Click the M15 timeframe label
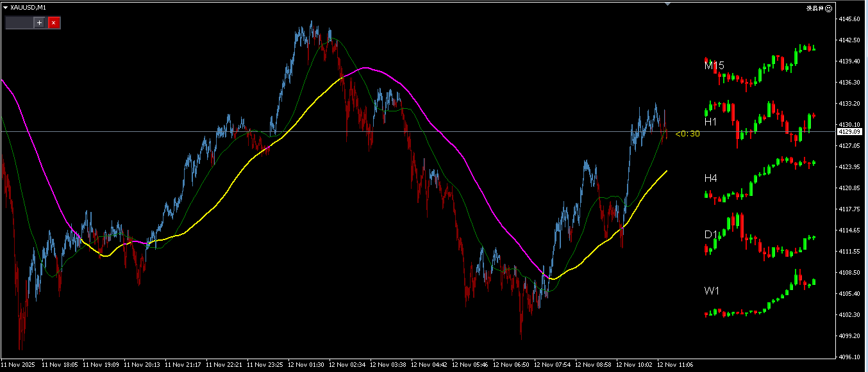The image size is (868, 372). [x=714, y=65]
